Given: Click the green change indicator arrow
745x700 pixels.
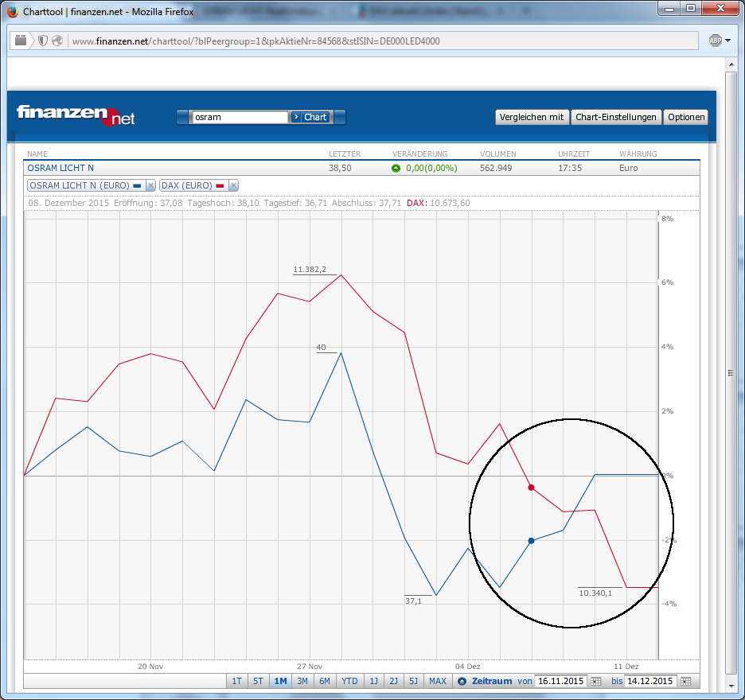Looking at the screenshot, I should click(x=396, y=168).
